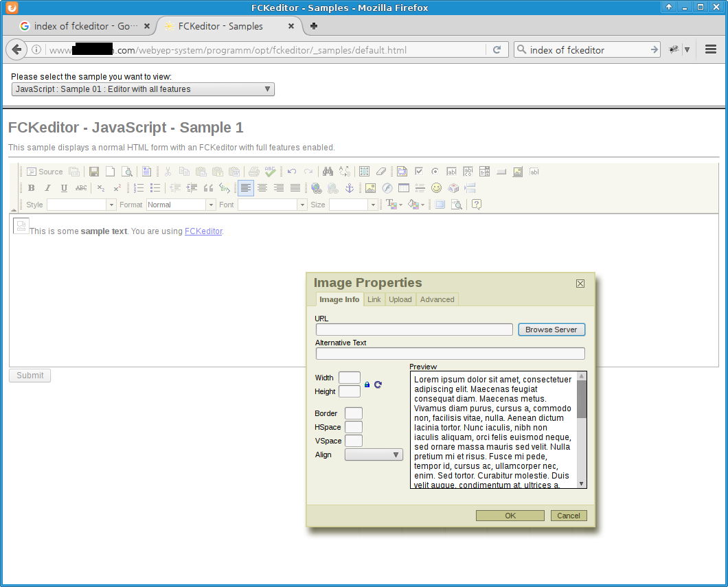The image size is (728, 587).
Task: Click the Remove Format eraser icon
Action: tap(380, 172)
